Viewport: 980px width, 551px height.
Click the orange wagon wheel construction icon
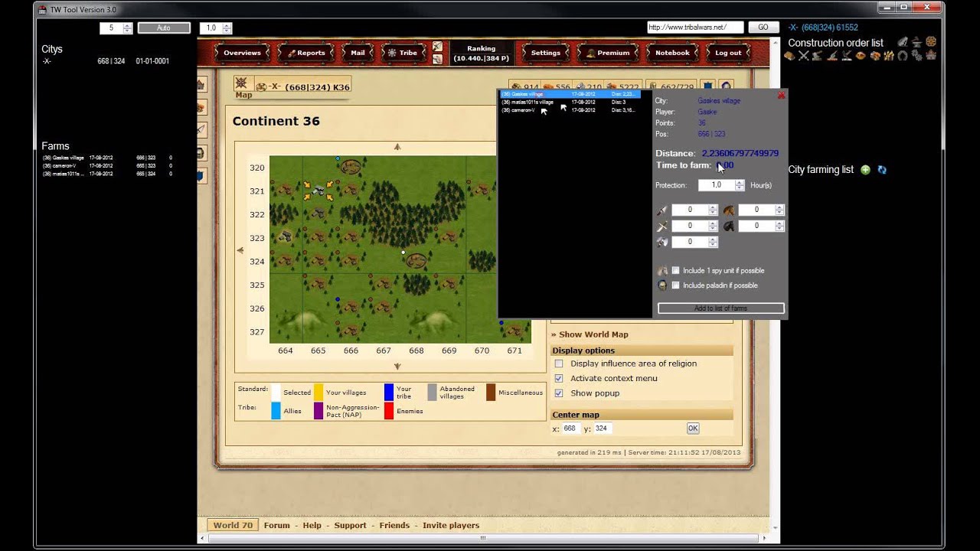931,42
